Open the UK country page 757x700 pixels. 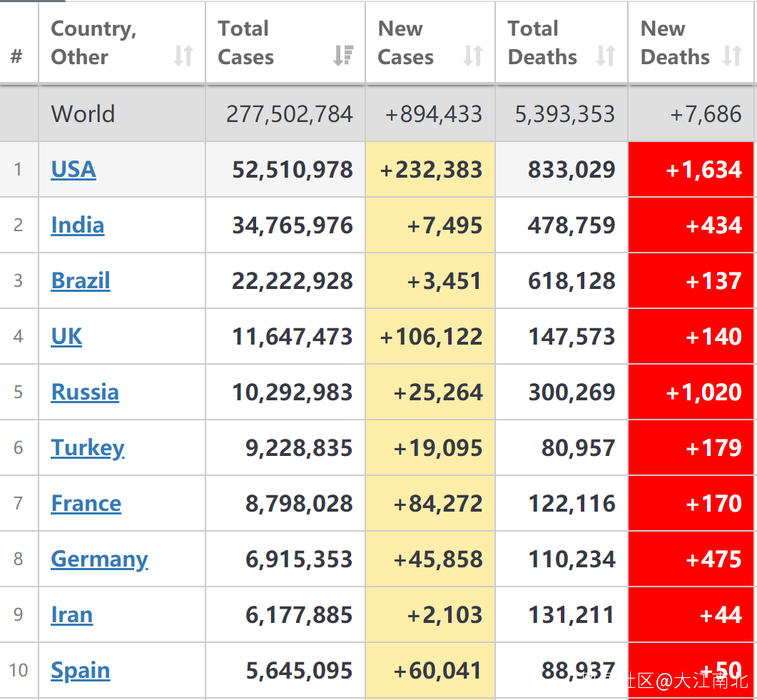pos(66,336)
